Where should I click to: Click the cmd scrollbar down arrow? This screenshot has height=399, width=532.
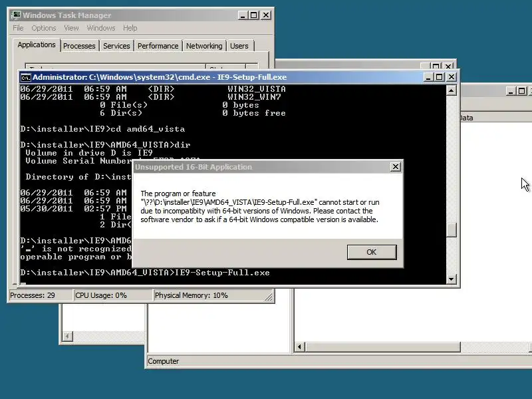coord(452,279)
